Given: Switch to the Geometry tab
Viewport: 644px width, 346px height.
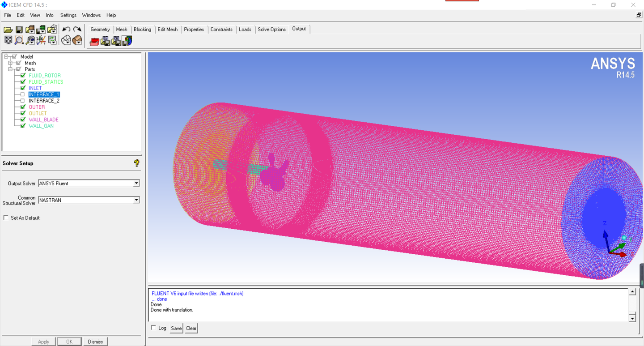Looking at the screenshot, I should (100, 30).
